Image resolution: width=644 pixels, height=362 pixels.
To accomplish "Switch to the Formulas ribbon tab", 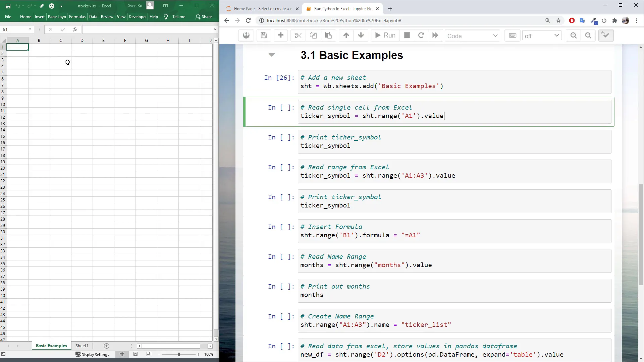I will 77,16.
